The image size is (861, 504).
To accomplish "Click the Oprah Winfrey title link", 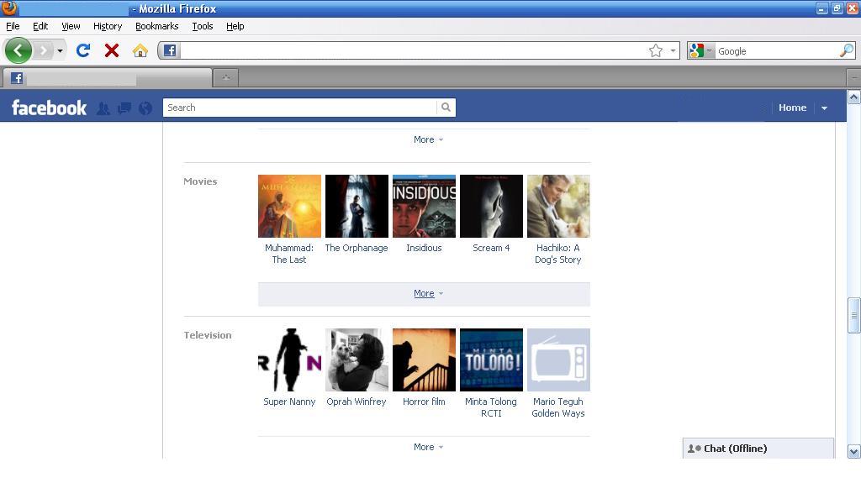I will pos(357,402).
